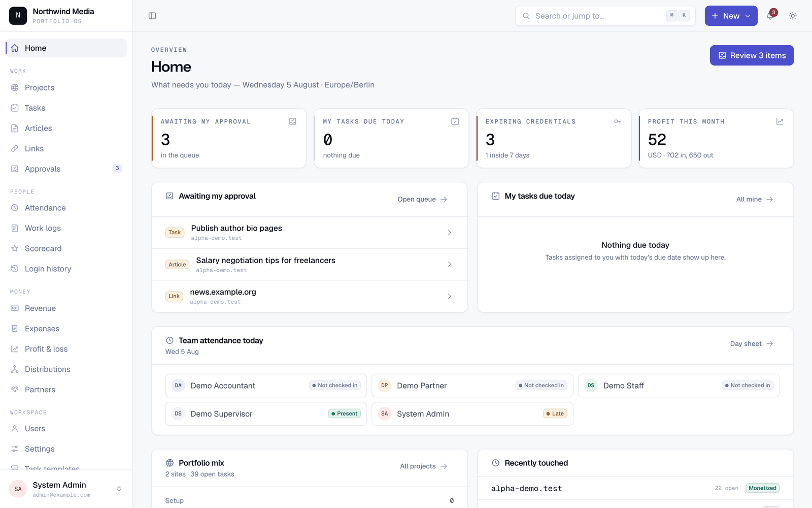Click All projects link
The height and width of the screenshot is (508, 812).
coord(423,466)
